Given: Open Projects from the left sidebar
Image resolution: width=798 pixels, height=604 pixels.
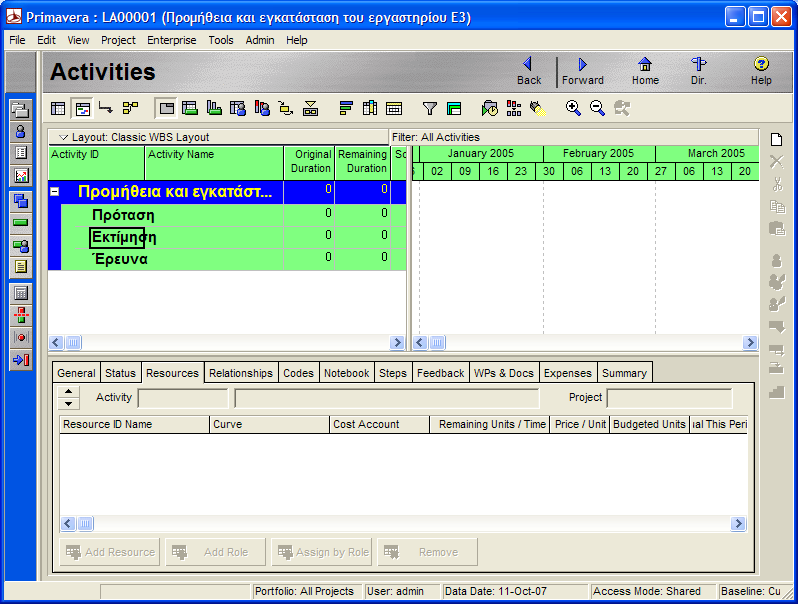Looking at the screenshot, I should (21, 109).
